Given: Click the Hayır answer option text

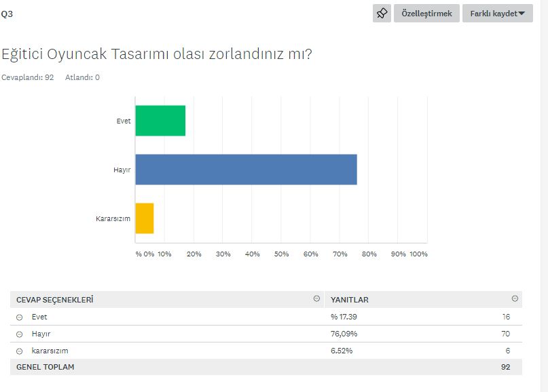Looking at the screenshot, I should click(41, 334).
